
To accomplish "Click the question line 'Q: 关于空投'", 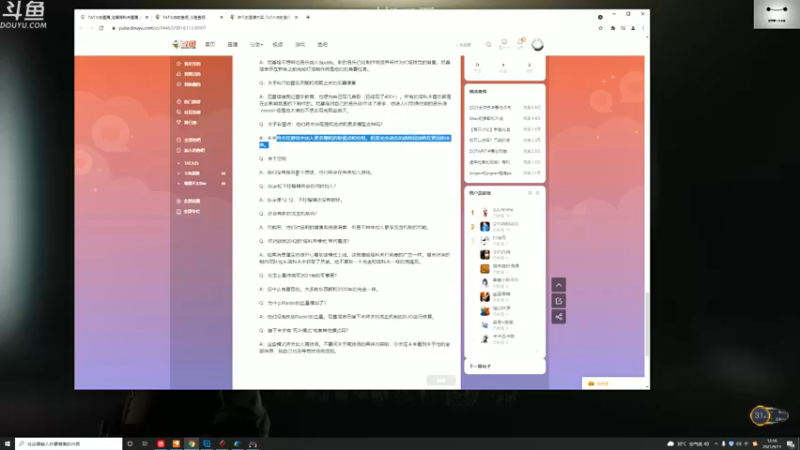I will click(x=273, y=159).
